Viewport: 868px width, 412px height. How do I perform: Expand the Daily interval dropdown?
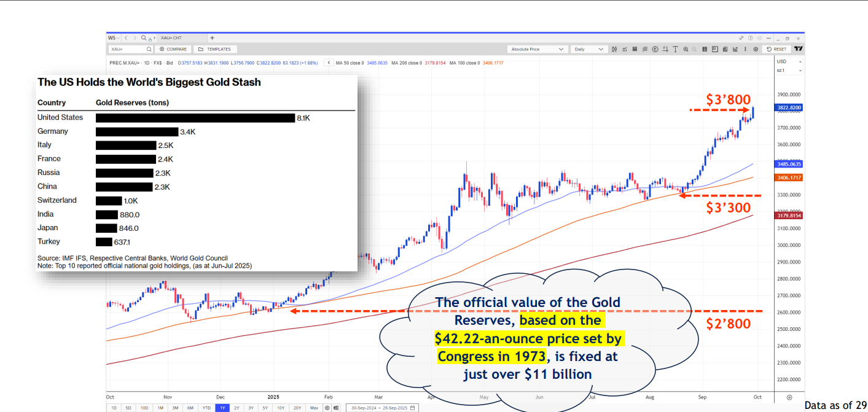point(588,49)
